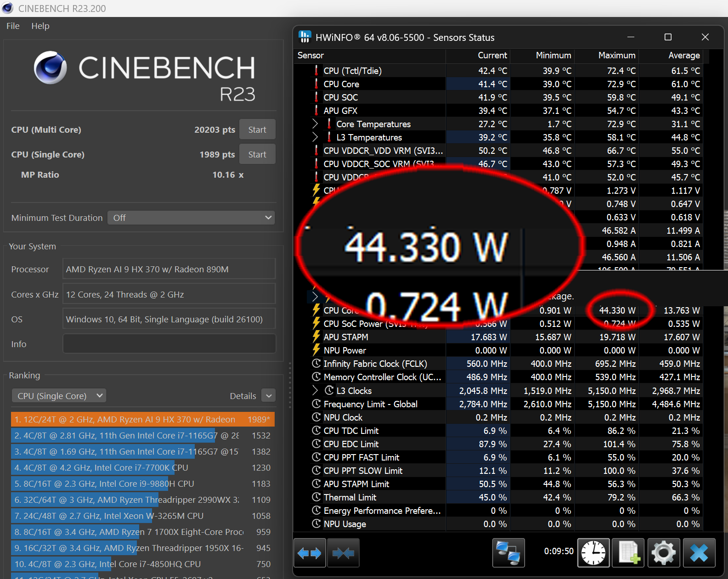Click the Processor name field
Image resolution: width=728 pixels, height=579 pixels.
(169, 269)
